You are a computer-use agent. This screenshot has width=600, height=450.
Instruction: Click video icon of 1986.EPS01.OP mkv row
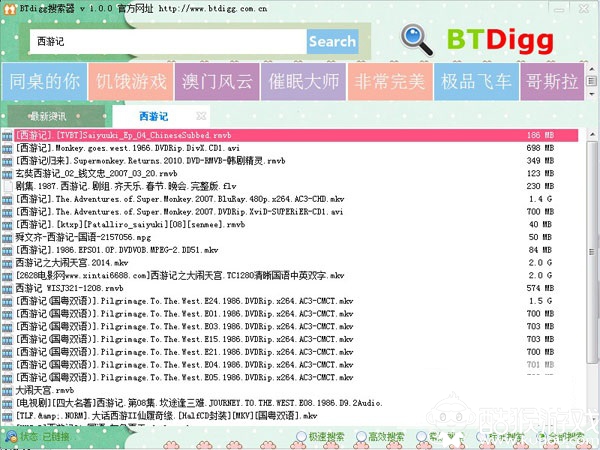click(x=7, y=251)
